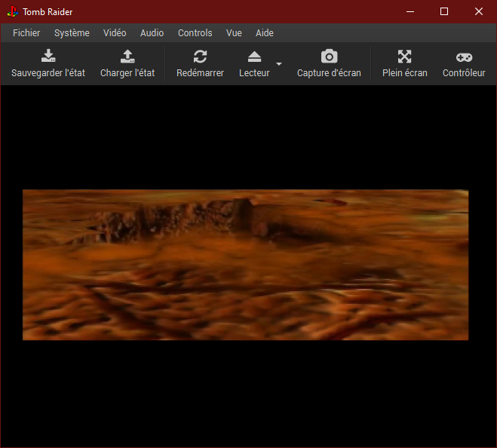Open the Contrôleur gamepad settings
Viewport: 497px width, 448px height.
tap(464, 63)
